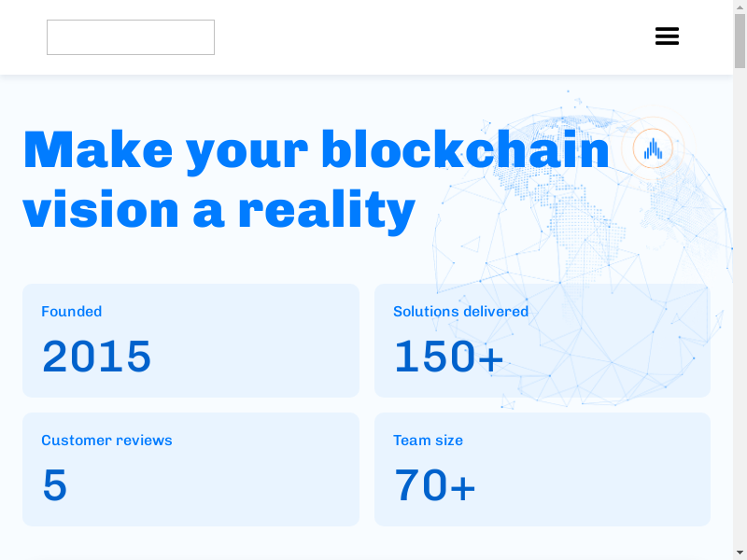
Task: Click the word "Make" in the headline
Action: pyautogui.click(x=98, y=149)
